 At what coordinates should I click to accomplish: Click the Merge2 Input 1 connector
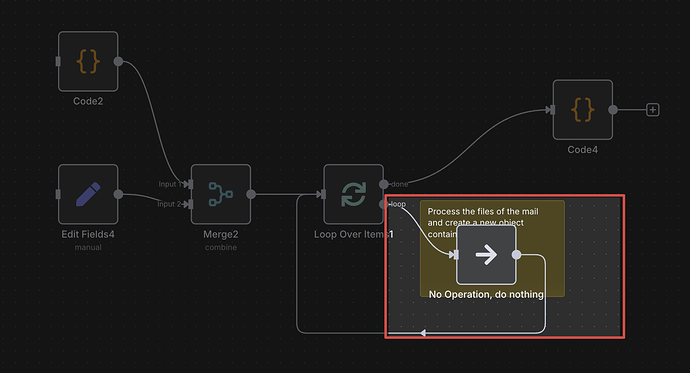pyautogui.click(x=189, y=184)
